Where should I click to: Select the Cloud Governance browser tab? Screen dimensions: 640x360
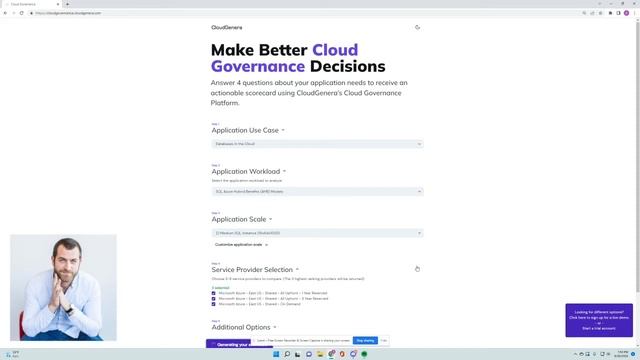pos(32,4)
